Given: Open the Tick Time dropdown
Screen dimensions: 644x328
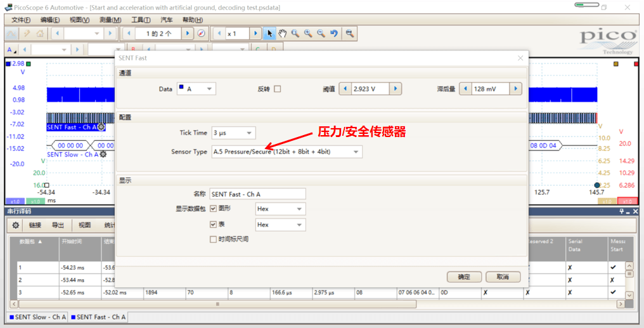Looking at the screenshot, I should tap(234, 133).
